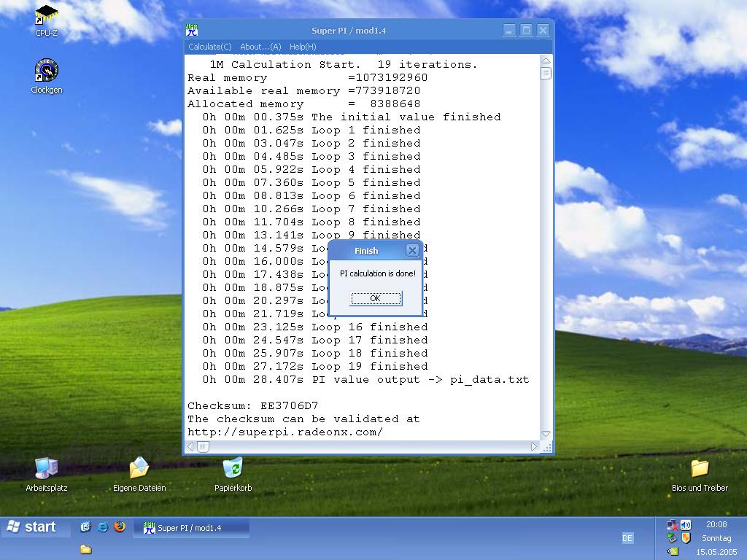747x560 pixels.
Task: Click the first quick launch icon
Action: (x=85, y=526)
